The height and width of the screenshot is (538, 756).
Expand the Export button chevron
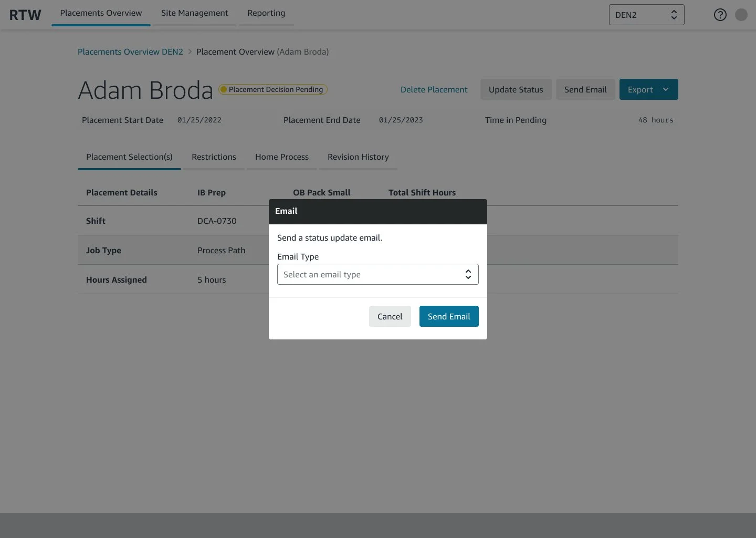click(x=666, y=89)
